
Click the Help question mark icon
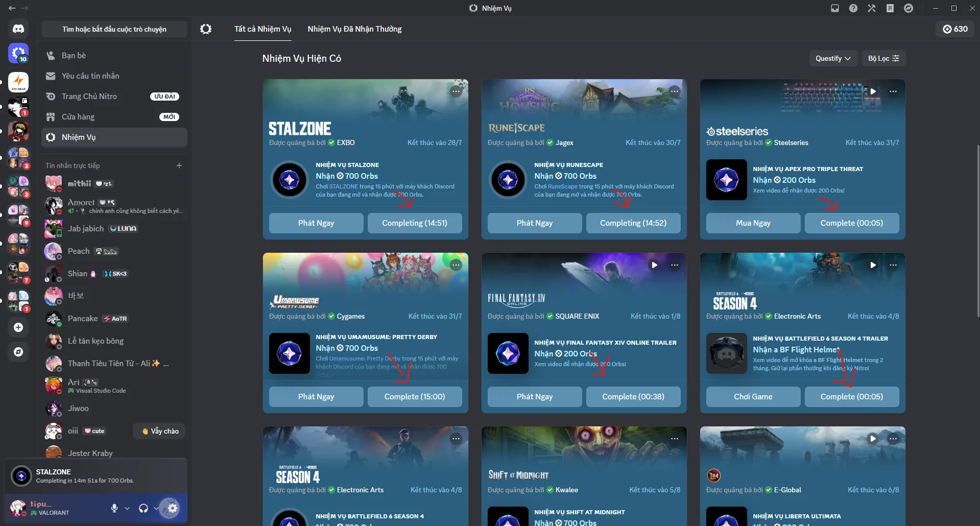click(x=853, y=8)
